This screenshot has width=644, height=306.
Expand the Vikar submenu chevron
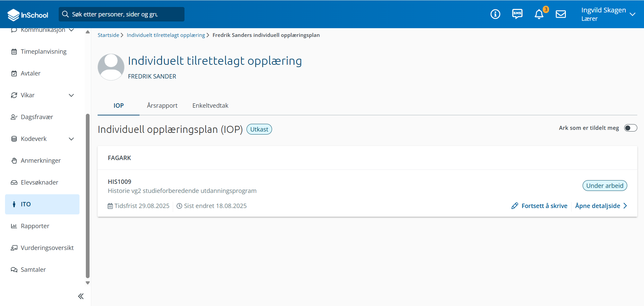[x=71, y=95]
